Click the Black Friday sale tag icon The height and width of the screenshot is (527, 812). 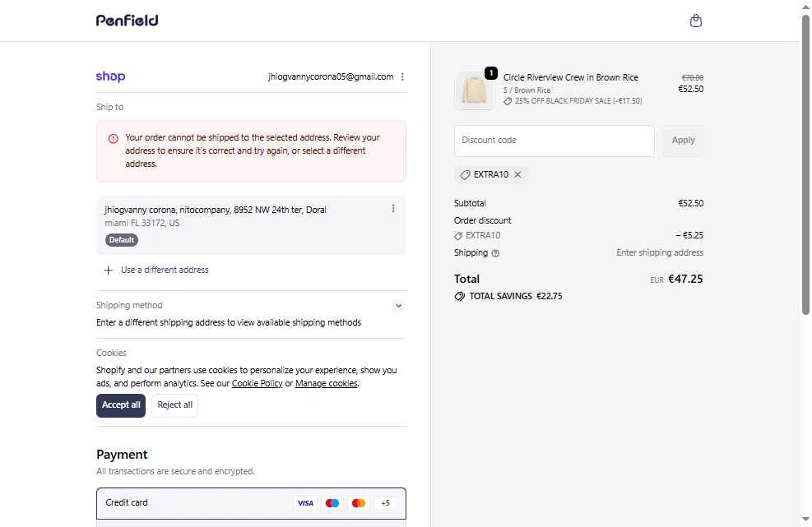508,101
